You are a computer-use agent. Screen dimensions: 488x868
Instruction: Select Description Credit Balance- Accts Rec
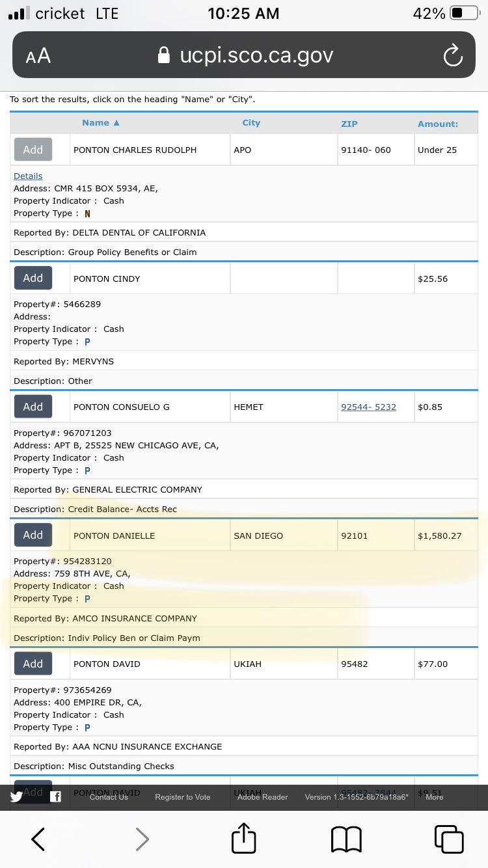pos(95,509)
